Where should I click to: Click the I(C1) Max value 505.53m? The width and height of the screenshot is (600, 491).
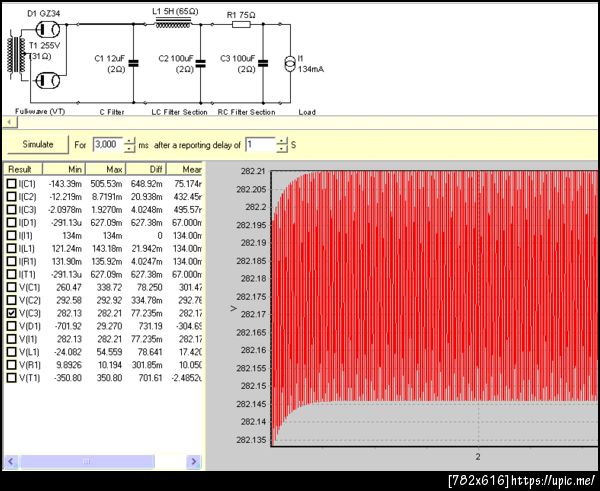pos(106,184)
